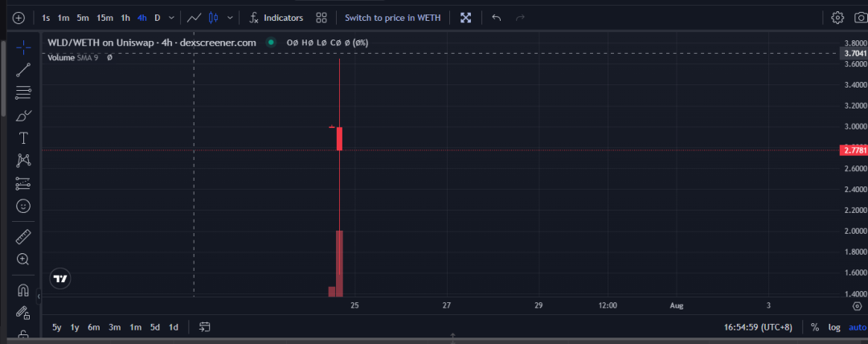Select the trend line drawing tool

[23, 70]
